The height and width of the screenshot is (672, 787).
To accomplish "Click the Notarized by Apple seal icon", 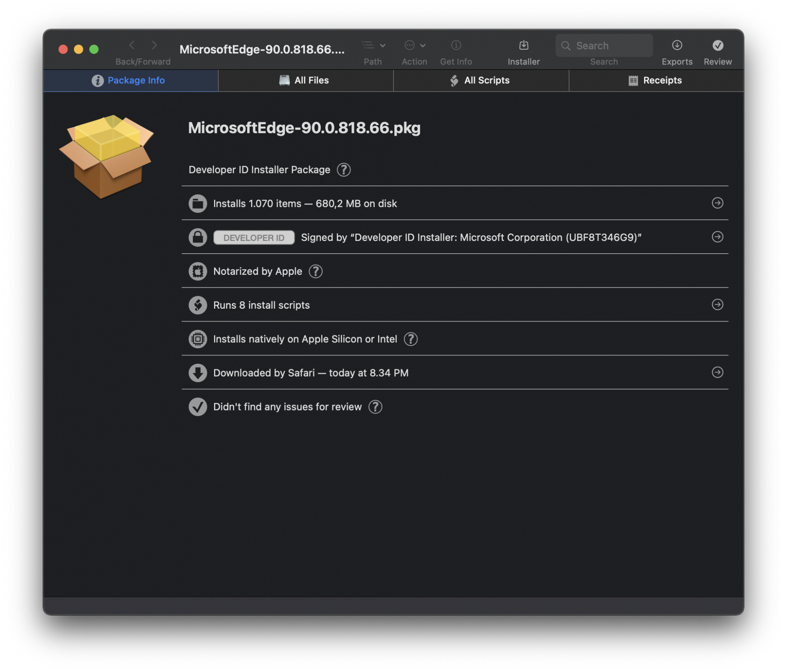I will click(x=198, y=271).
